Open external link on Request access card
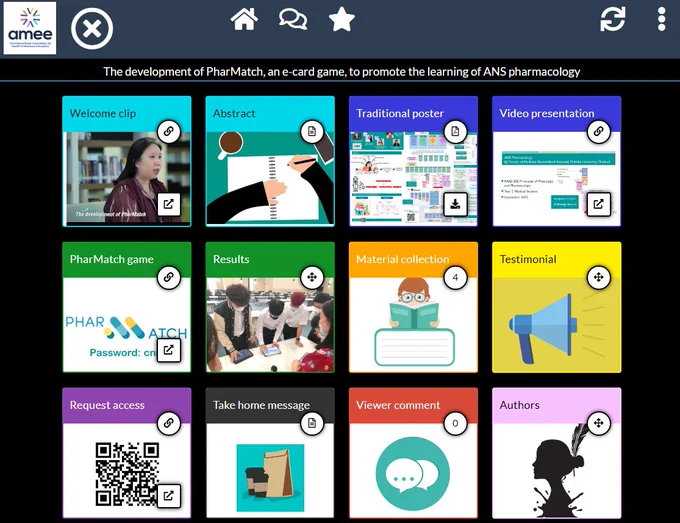This screenshot has width=680, height=523. 169,495
